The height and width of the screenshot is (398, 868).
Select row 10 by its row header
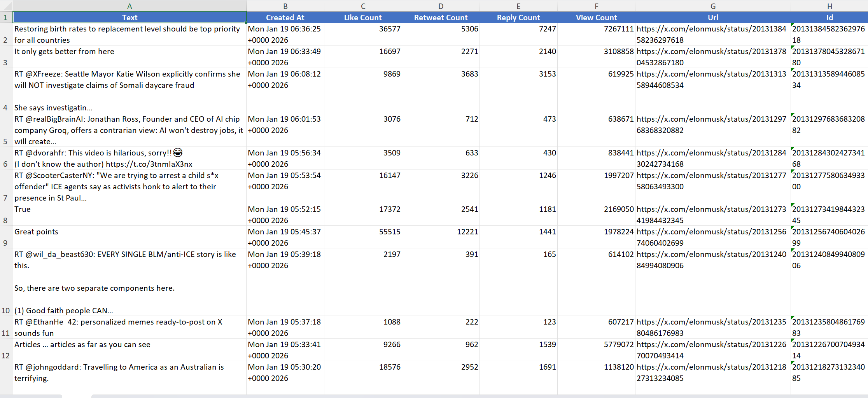pos(6,282)
